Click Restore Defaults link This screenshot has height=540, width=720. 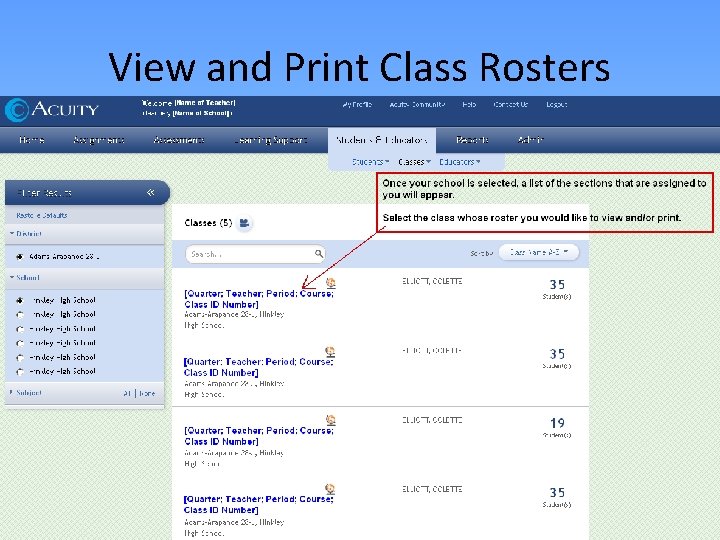click(x=42, y=215)
